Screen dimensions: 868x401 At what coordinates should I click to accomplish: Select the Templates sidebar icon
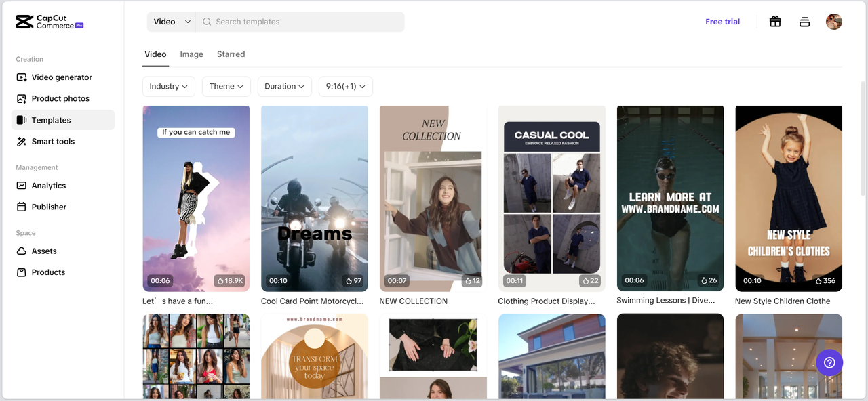point(22,120)
